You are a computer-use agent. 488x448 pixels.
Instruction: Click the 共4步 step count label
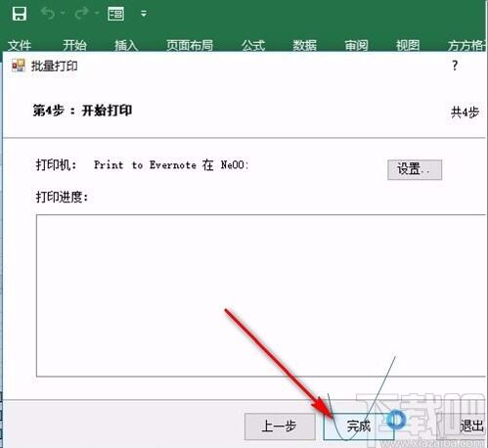(465, 112)
